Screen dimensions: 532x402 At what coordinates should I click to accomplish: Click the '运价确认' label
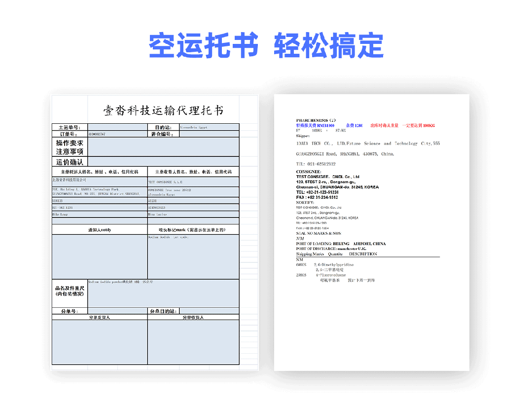[x=70, y=162]
